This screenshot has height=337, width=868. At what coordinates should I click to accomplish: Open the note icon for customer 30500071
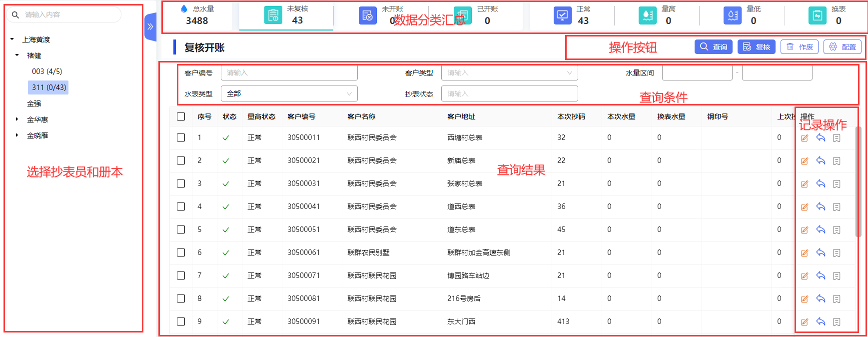coord(837,276)
